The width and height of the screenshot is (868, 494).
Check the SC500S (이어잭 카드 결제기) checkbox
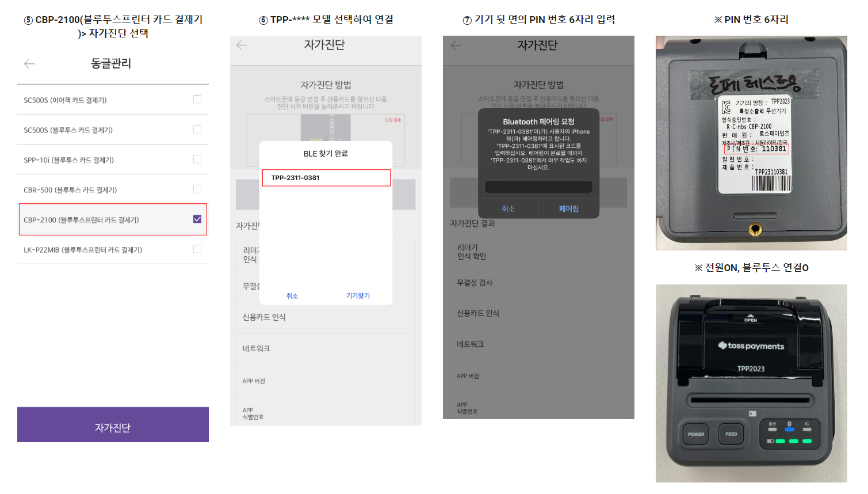[197, 99]
